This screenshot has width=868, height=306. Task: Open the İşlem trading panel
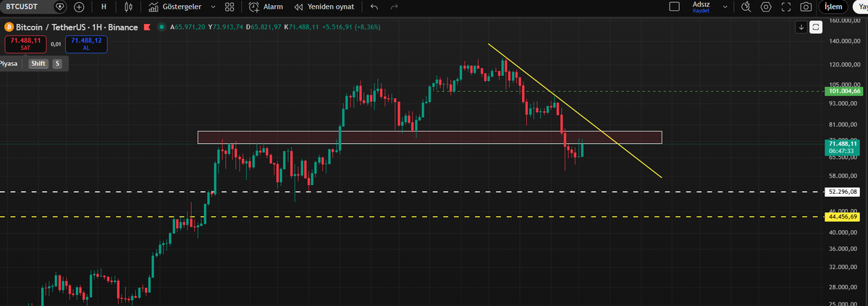coord(833,7)
